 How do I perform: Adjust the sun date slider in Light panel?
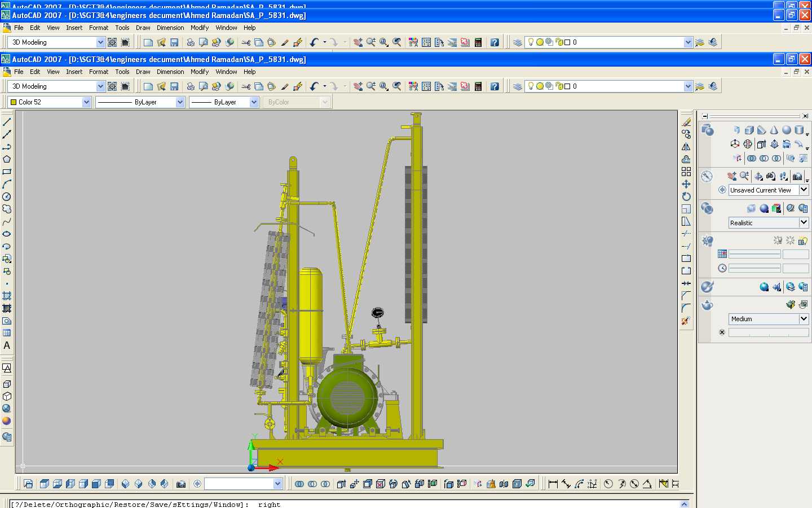[754, 254]
